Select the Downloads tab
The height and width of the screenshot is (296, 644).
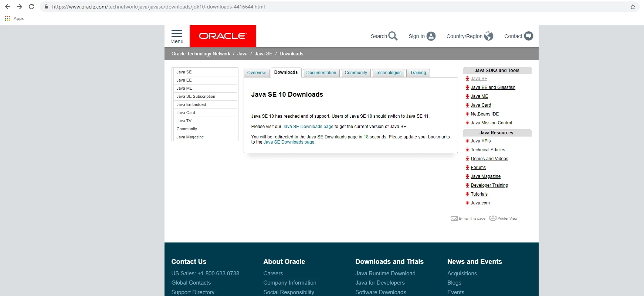point(286,72)
